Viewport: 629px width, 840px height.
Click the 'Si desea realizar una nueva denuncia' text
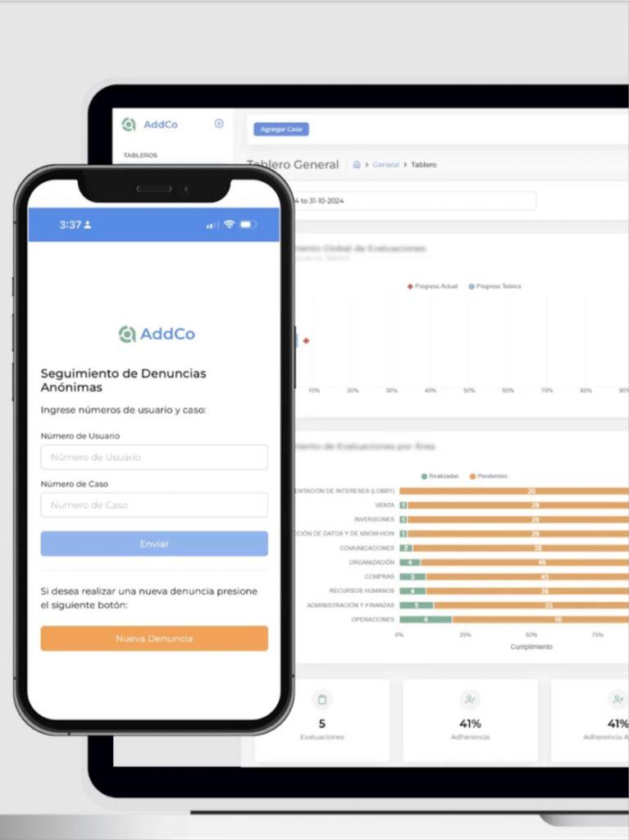point(149,598)
